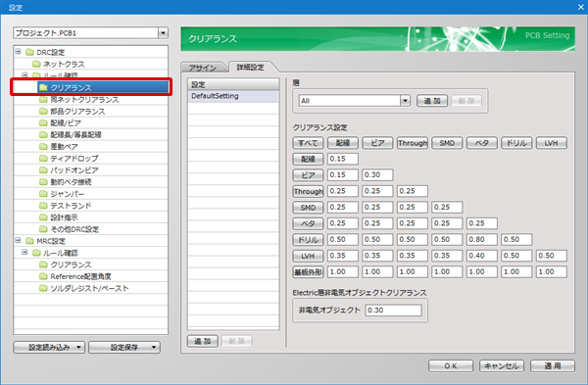
Task: Click the SMD row header button
Action: tap(308, 208)
